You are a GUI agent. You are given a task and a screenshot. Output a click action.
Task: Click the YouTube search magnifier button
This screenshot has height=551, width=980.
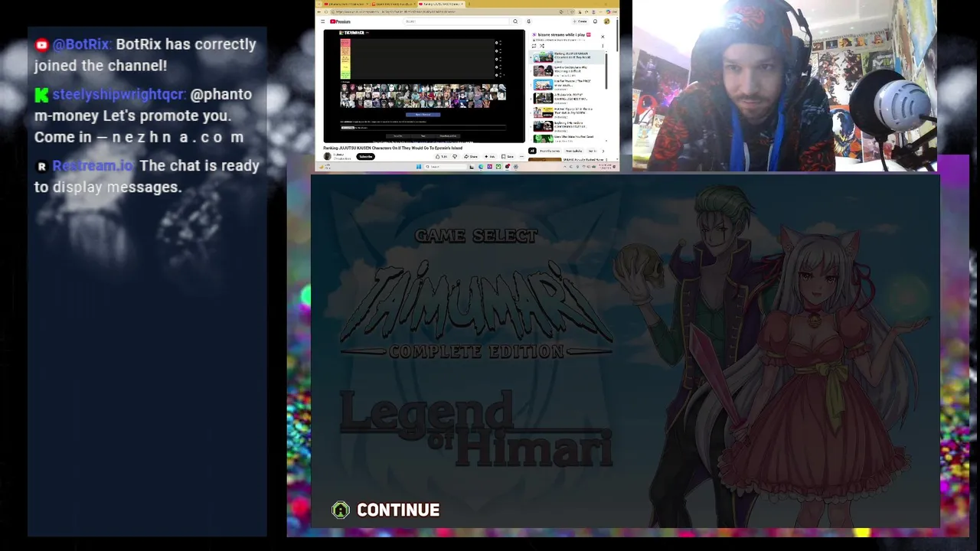click(x=515, y=21)
